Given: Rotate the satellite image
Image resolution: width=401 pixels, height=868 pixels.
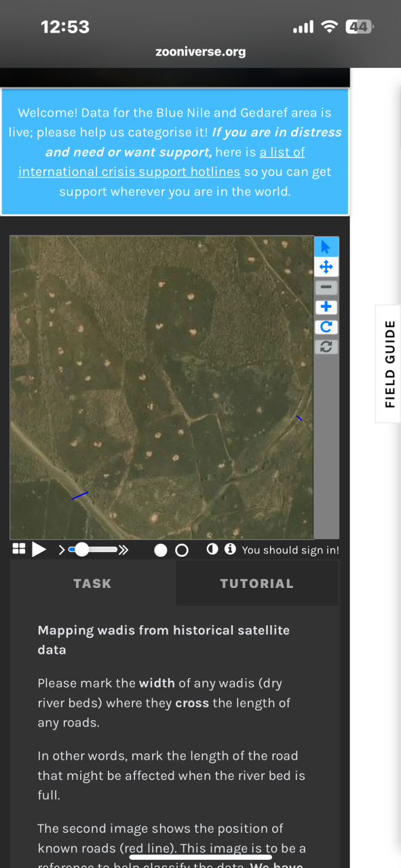Looking at the screenshot, I should coord(326,327).
